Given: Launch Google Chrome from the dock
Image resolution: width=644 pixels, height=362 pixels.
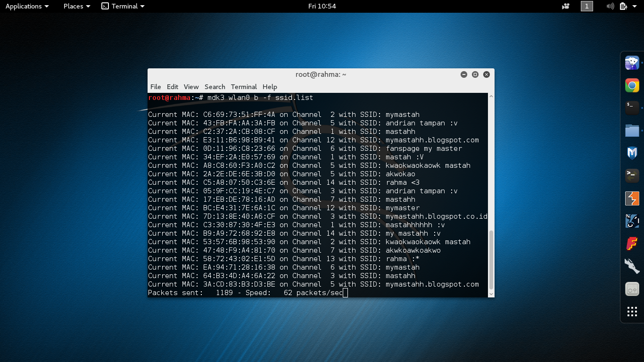Looking at the screenshot, I should (632, 85).
